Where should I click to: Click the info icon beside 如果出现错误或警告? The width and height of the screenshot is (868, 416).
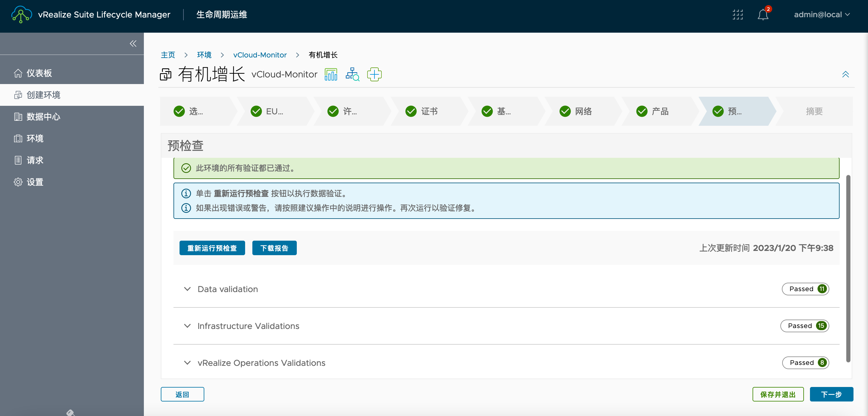[186, 208]
